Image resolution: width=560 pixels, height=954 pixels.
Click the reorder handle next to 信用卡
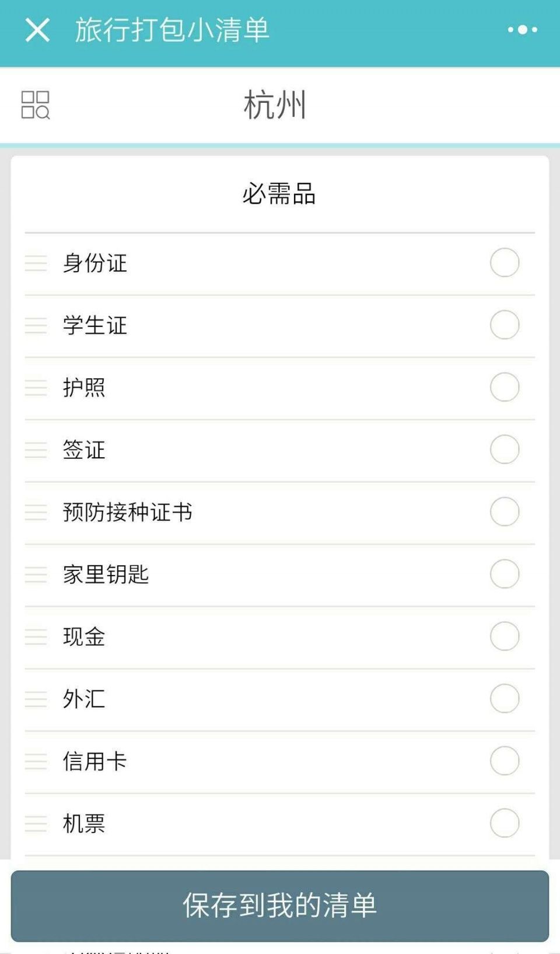coord(36,761)
